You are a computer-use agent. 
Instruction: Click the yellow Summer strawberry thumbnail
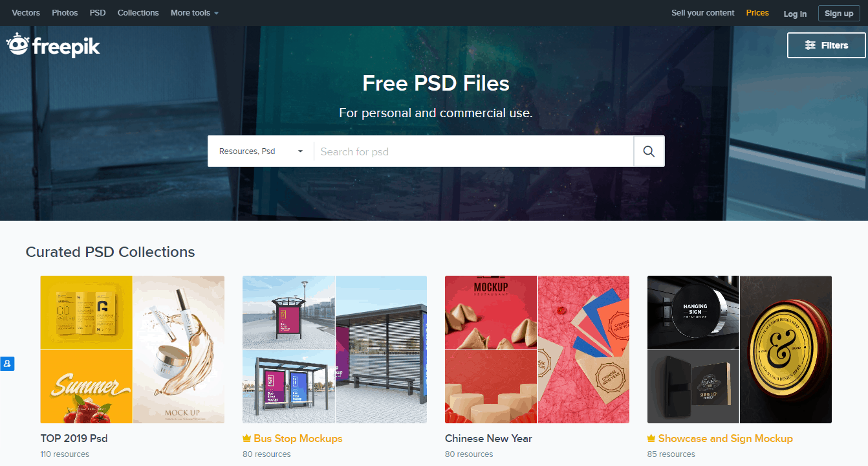tap(86, 387)
